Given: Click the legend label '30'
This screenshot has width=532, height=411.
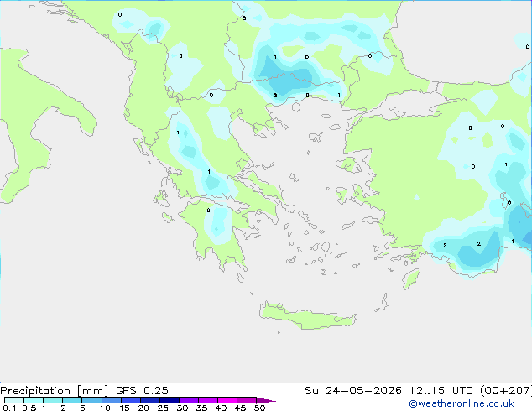Looking at the screenshot, I should pos(182,408).
